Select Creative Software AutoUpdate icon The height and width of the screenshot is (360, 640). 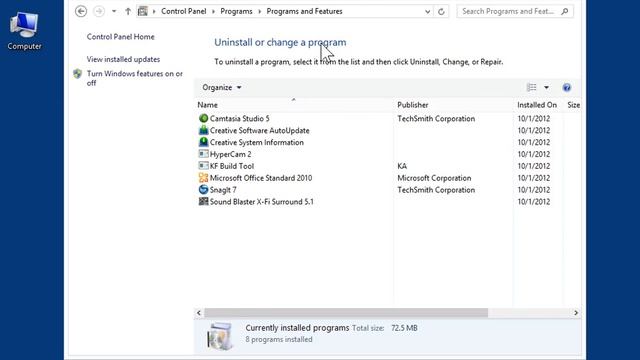[203, 130]
